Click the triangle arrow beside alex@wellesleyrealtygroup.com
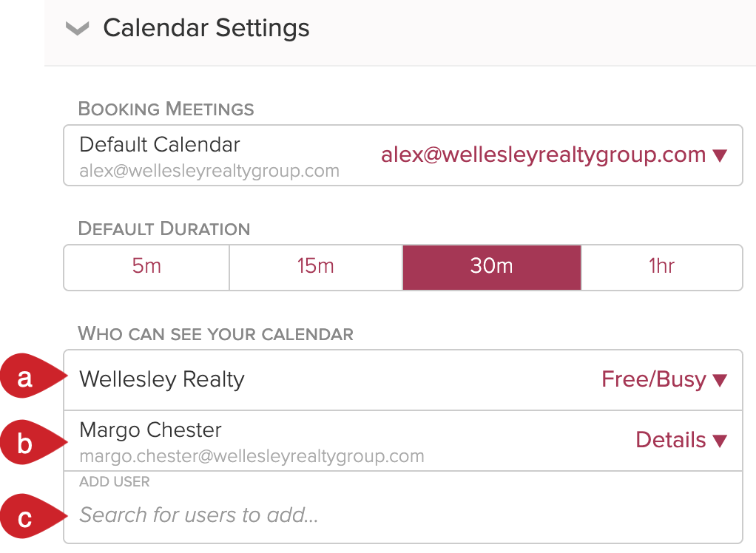 [x=720, y=155]
